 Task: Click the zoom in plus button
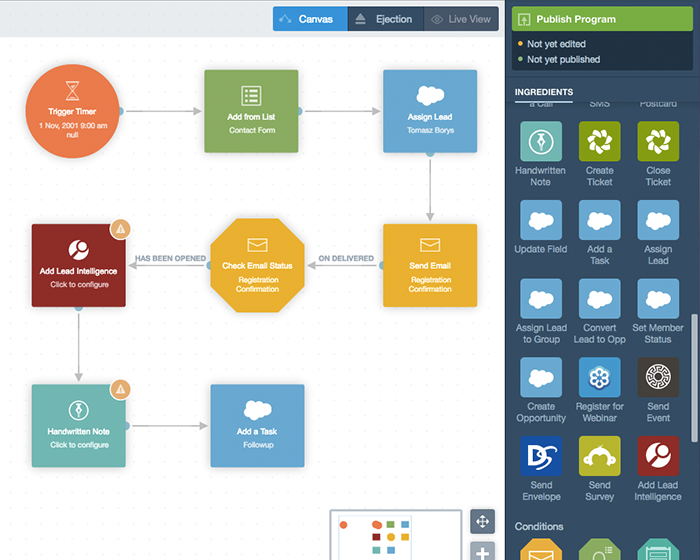click(483, 551)
